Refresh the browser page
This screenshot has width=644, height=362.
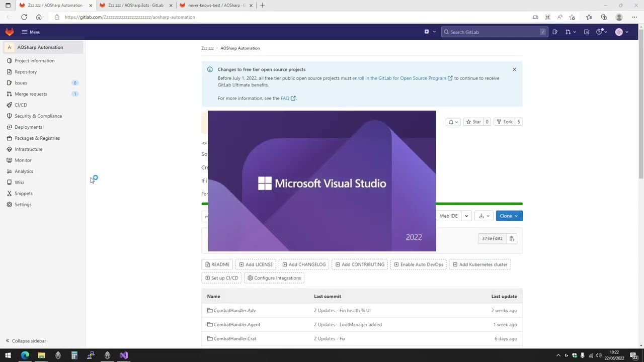click(24, 17)
